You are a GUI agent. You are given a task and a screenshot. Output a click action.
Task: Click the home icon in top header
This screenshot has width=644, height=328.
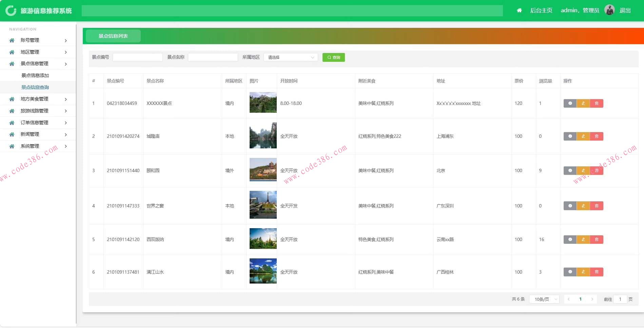click(x=519, y=11)
